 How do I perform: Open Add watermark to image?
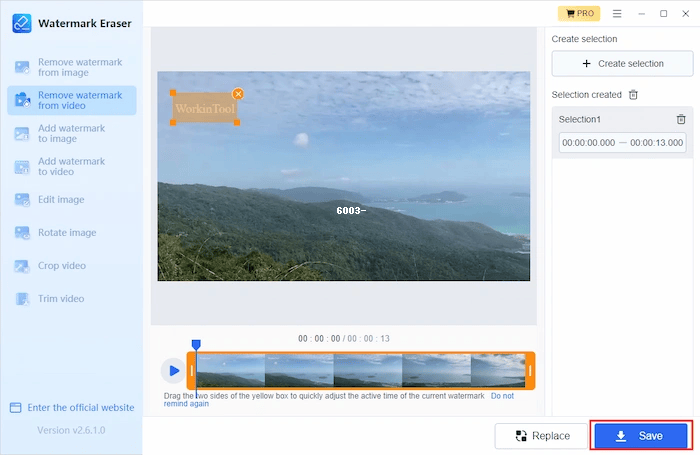(x=71, y=134)
